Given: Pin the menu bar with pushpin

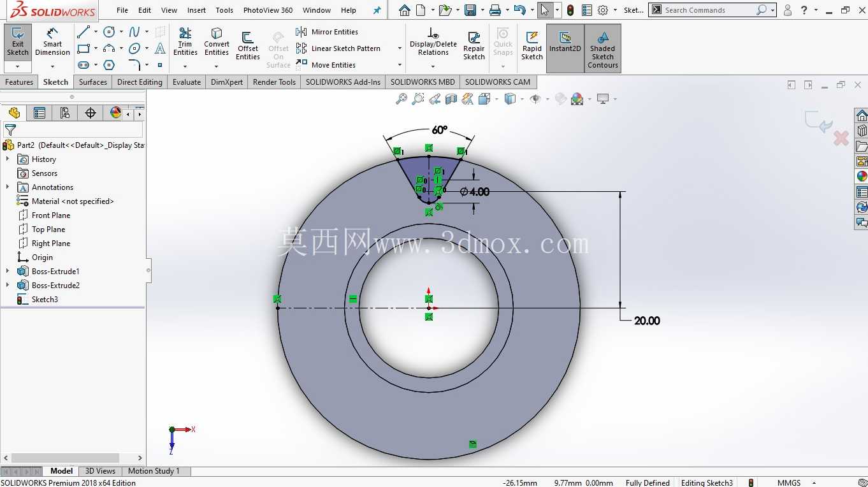Looking at the screenshot, I should pos(377,10).
